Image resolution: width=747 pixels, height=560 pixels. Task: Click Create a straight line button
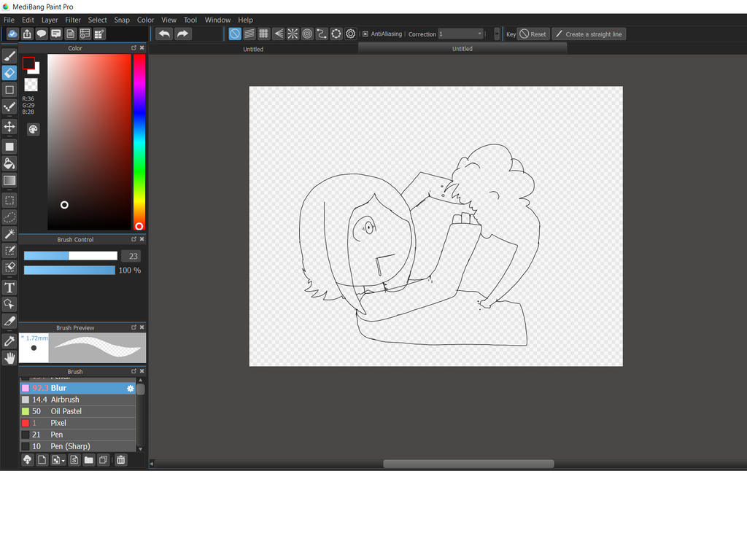point(589,34)
